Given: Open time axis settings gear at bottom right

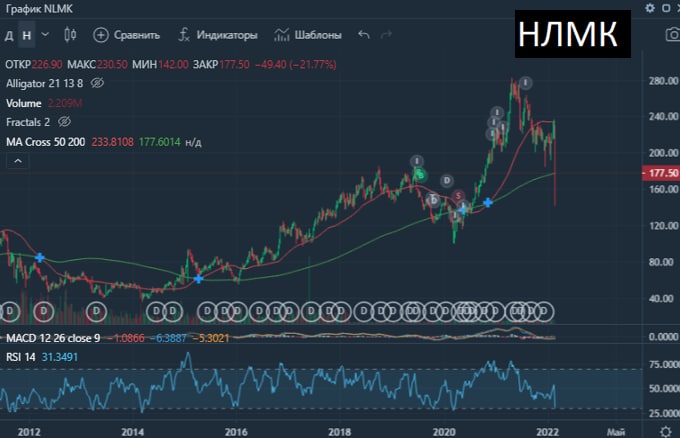Looking at the screenshot, I should (x=665, y=431).
